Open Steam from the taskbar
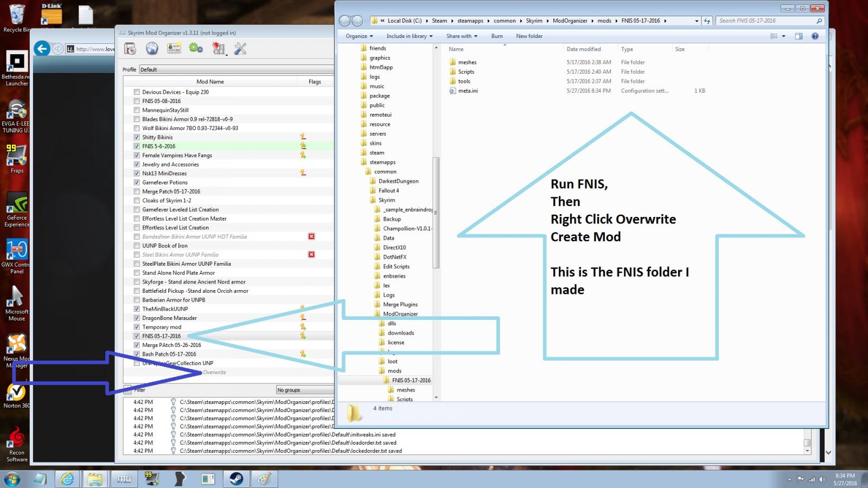 236,479
